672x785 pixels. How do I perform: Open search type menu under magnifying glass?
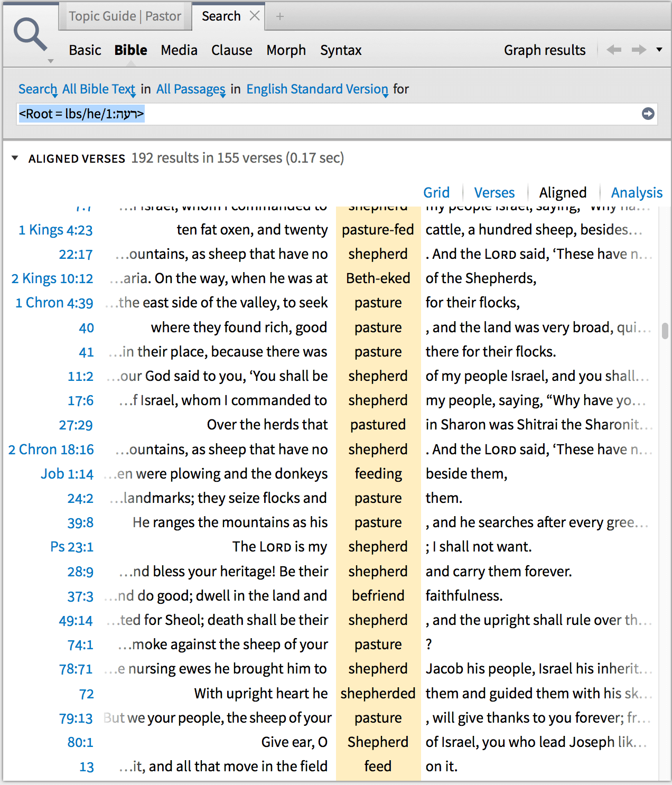(x=50, y=62)
